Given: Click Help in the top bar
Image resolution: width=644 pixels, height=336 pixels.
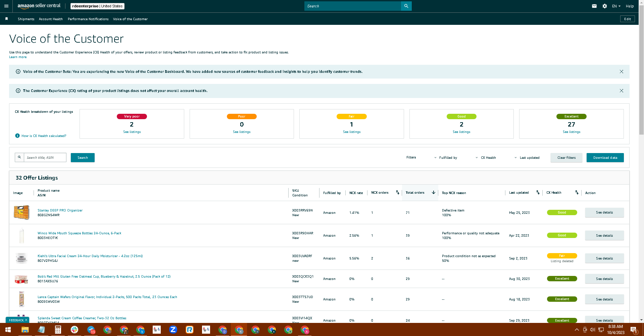Looking at the screenshot, I should [630, 6].
